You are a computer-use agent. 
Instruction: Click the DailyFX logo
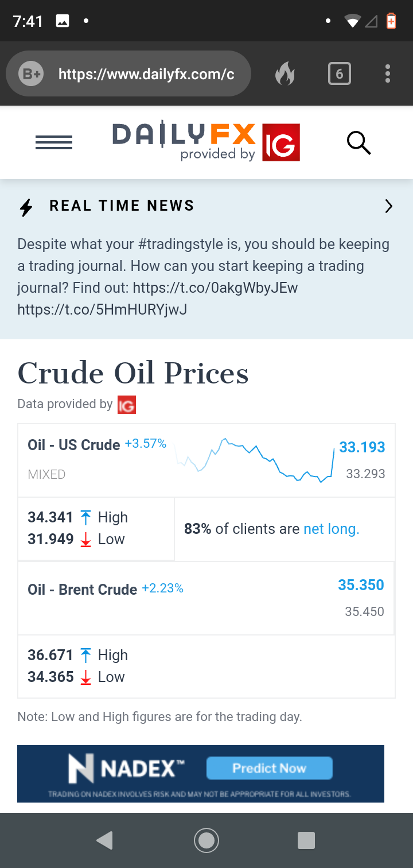tap(184, 141)
